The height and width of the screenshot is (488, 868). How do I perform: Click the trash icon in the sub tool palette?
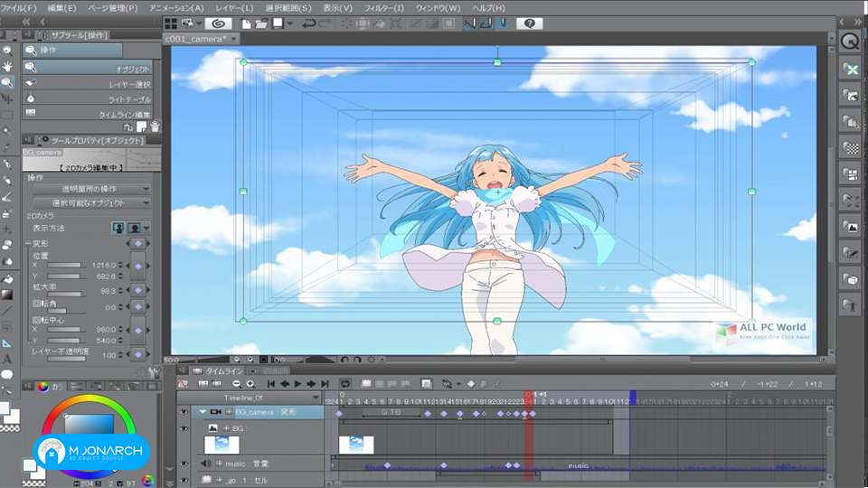[x=155, y=127]
